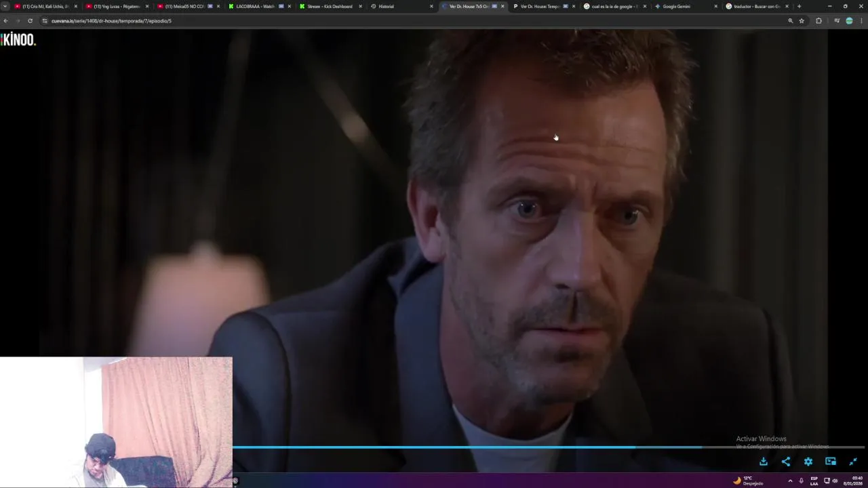Switch to the Stream - Kick Dashboard tab
The width and height of the screenshot is (868, 488).
pyautogui.click(x=329, y=6)
